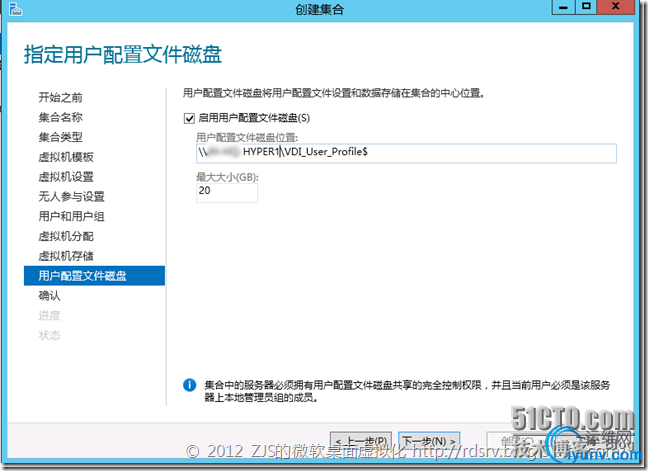Image resolution: width=648 pixels, height=471 pixels.
Task: Click the window title 创建集合
Action: (319, 10)
